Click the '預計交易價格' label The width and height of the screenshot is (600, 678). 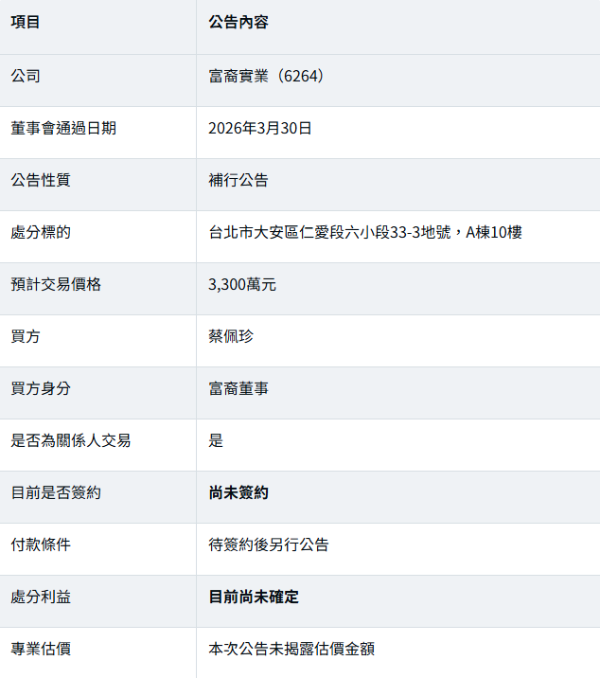[56, 285]
